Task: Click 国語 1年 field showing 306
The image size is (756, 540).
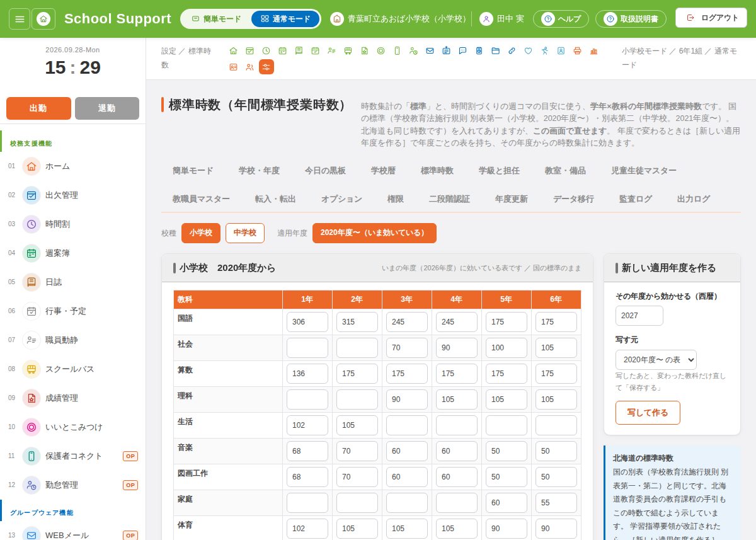Action: (x=307, y=322)
